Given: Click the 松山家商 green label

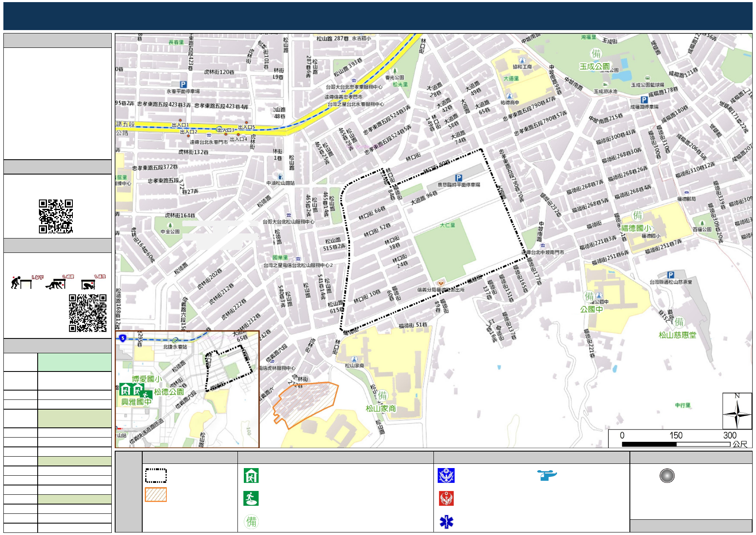Looking at the screenshot, I should 381,408.
